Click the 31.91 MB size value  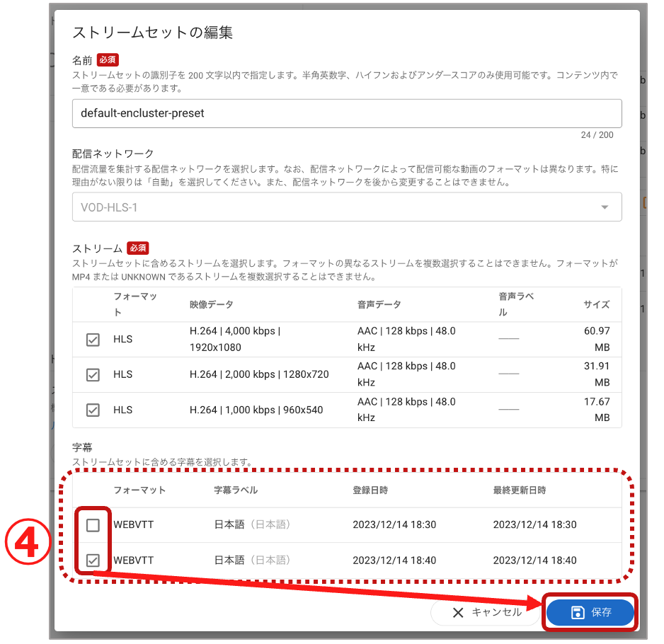coord(597,374)
